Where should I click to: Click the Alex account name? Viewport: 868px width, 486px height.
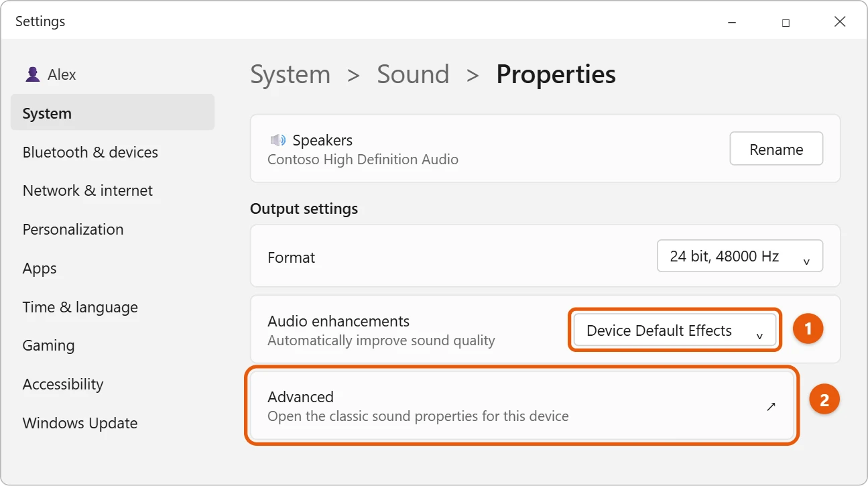pyautogui.click(x=62, y=74)
